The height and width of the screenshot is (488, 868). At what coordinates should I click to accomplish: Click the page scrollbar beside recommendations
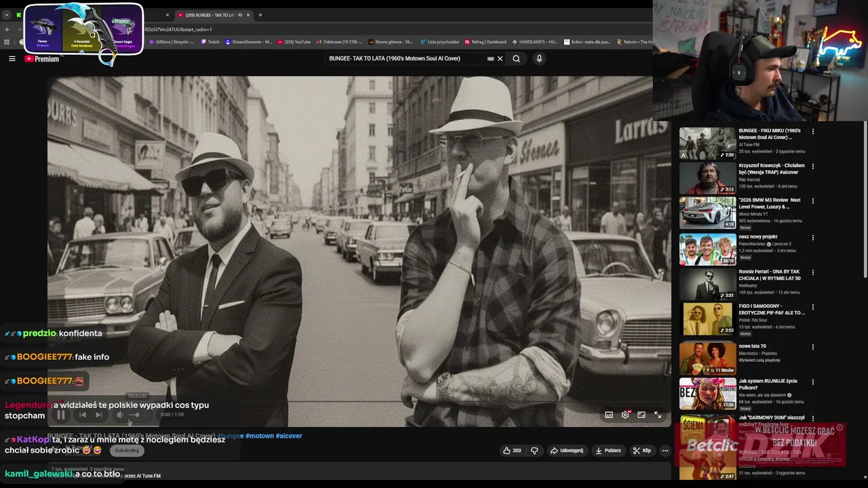pos(865,200)
